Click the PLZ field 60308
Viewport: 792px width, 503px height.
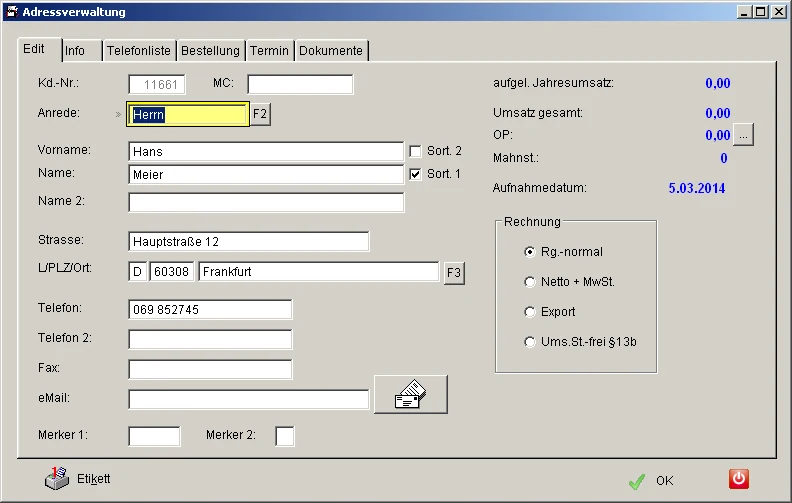(x=172, y=272)
